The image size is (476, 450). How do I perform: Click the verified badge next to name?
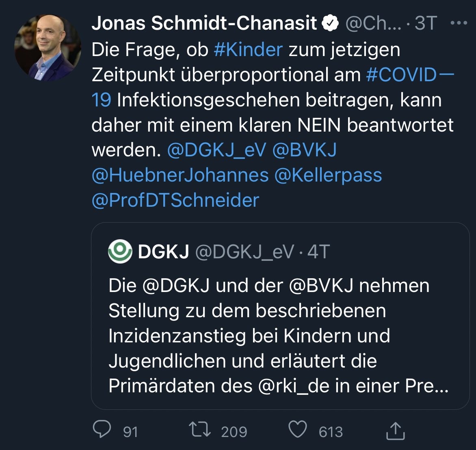point(330,24)
